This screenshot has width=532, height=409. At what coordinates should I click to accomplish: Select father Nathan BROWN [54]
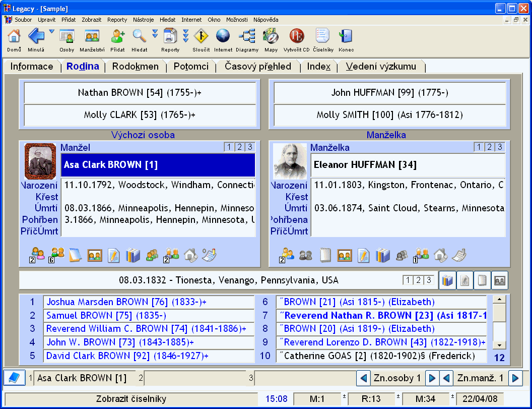(x=140, y=93)
